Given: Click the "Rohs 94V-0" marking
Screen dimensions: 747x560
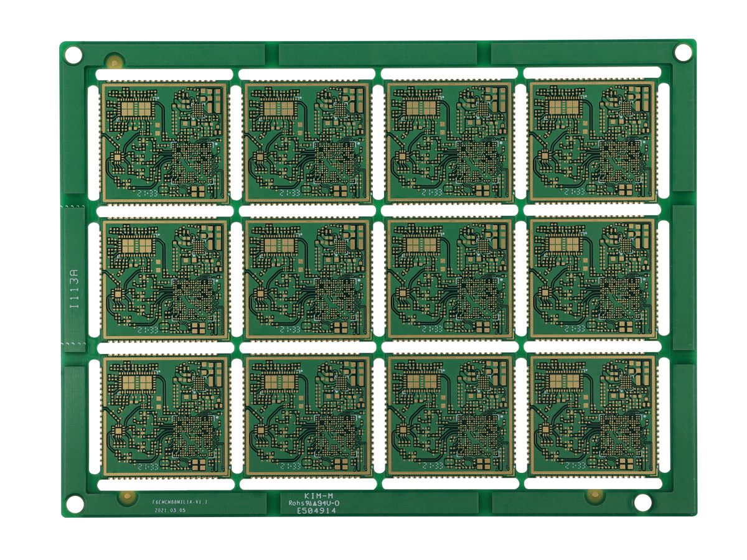Looking at the screenshot, I should click(x=314, y=503).
